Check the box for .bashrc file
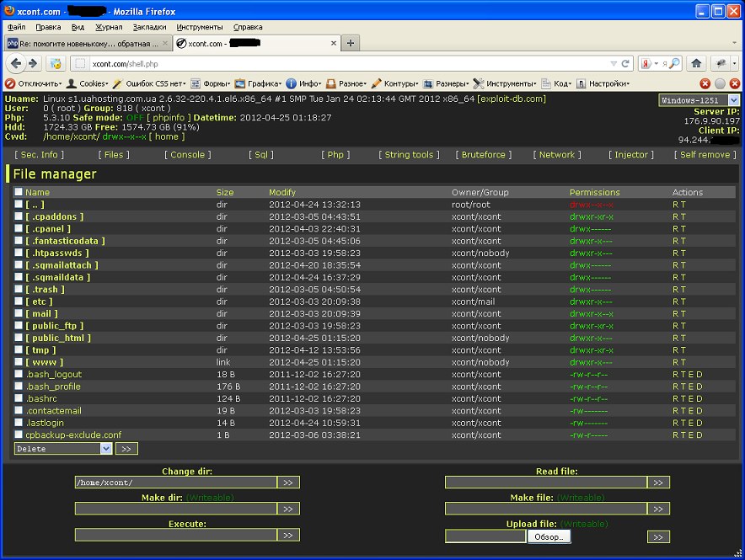Viewport: 745px width, 560px height. click(x=19, y=398)
